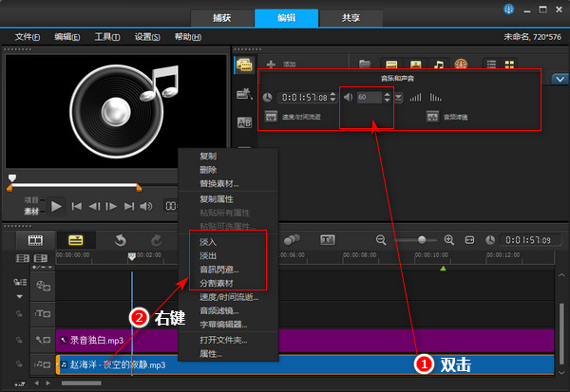Jump to start of preview

(x=76, y=206)
